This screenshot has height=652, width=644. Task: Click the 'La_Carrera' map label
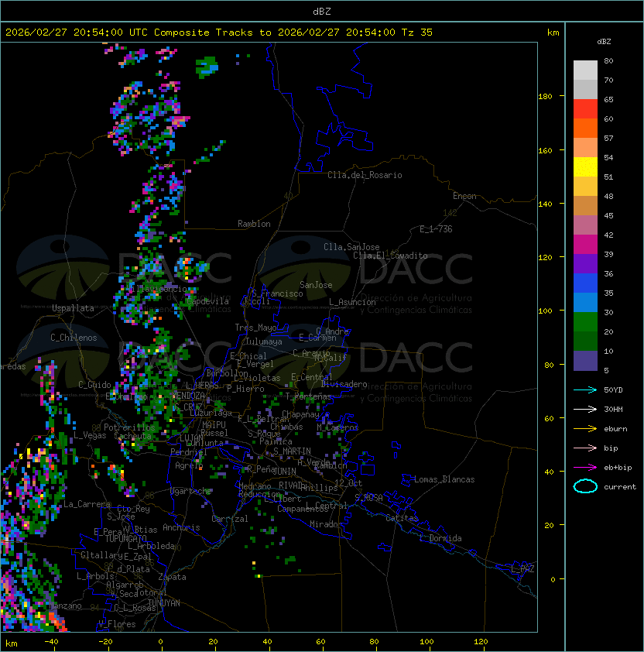pos(87,504)
